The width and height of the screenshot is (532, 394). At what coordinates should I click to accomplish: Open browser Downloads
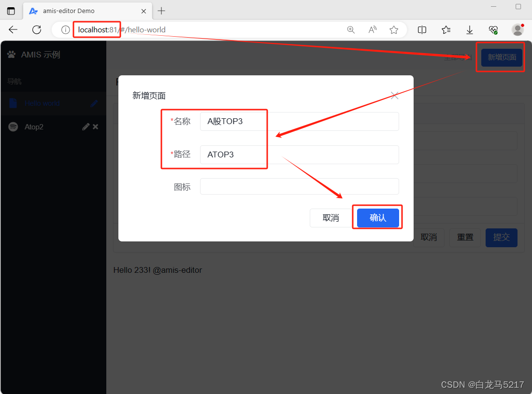click(469, 29)
